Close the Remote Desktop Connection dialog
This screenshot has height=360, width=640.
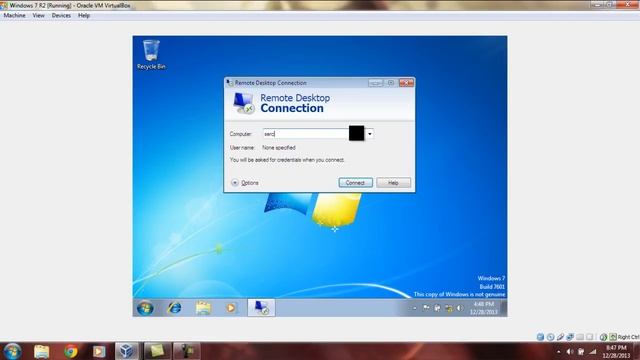(x=406, y=83)
